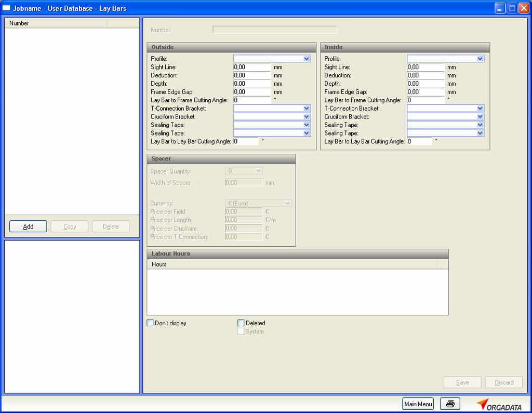Screen dimensions: 532x413
Task: Click the ORGADATA logo
Action: (x=499, y=404)
